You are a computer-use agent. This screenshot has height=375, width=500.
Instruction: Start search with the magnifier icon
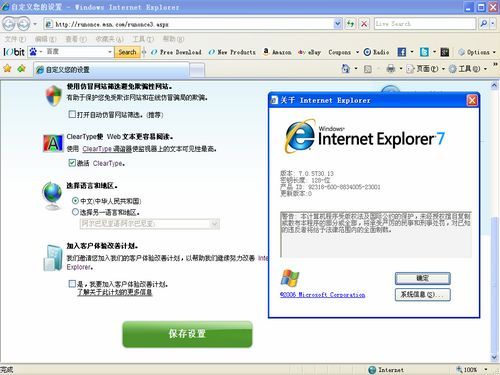484,24
